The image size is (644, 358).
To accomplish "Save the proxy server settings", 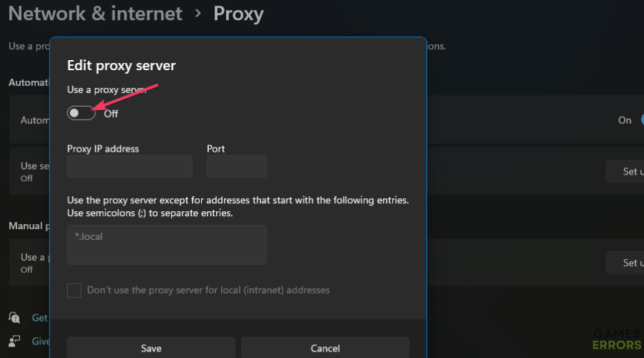I will point(151,348).
